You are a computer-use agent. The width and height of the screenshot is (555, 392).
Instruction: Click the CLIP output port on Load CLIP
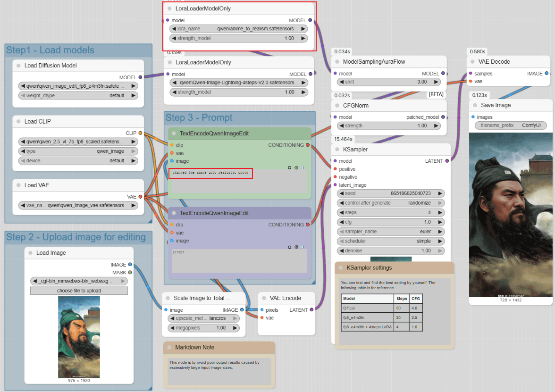[x=140, y=133]
